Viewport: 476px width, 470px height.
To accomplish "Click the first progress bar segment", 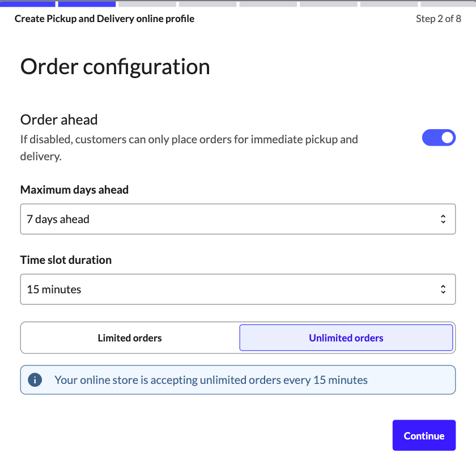I will click(28, 4).
